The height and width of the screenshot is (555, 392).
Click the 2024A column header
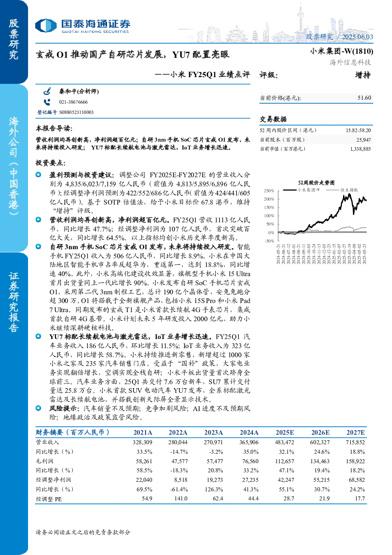tap(249, 433)
